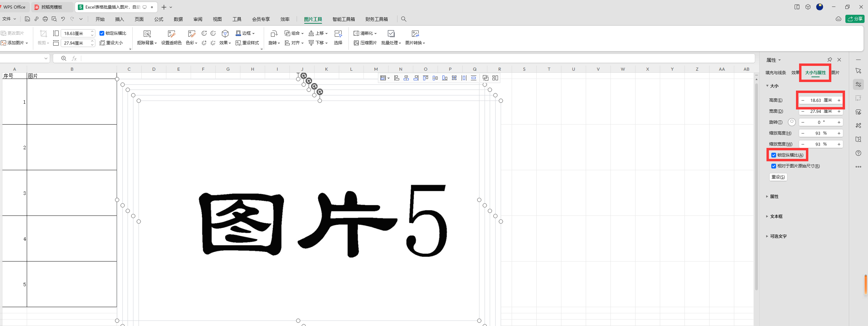This screenshot has height=326, width=868.
Task: Toggle 相对于图片原始尺寸(R) checkbox
Action: point(774,166)
